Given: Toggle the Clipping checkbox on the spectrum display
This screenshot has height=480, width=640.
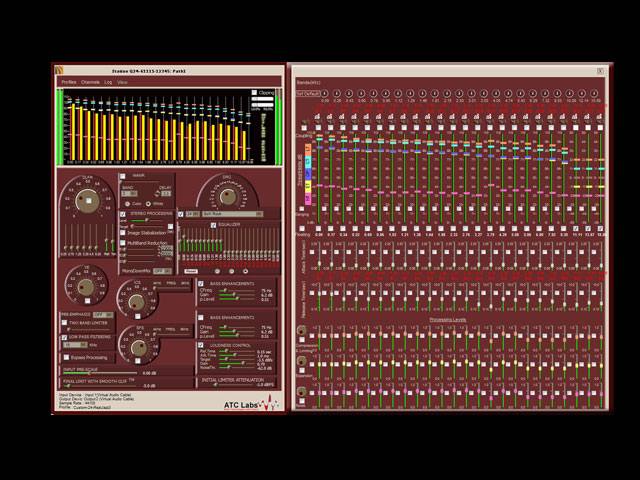Looking at the screenshot, I should pyautogui.click(x=254, y=93).
